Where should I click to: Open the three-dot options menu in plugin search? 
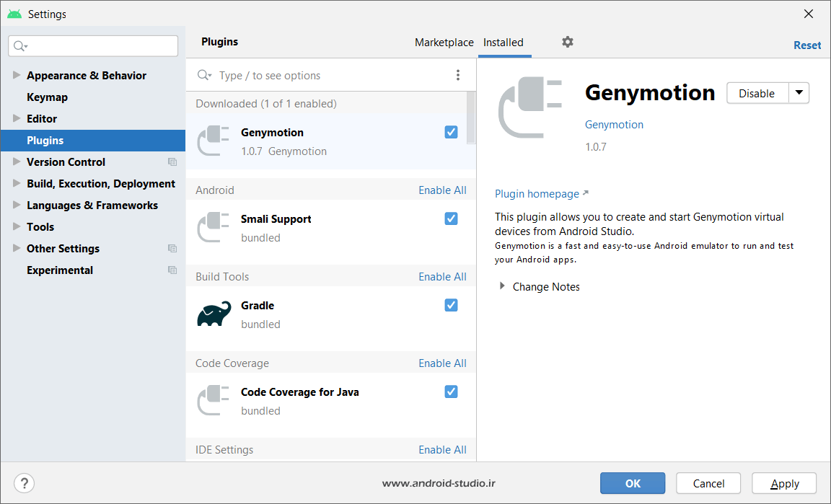tap(458, 75)
